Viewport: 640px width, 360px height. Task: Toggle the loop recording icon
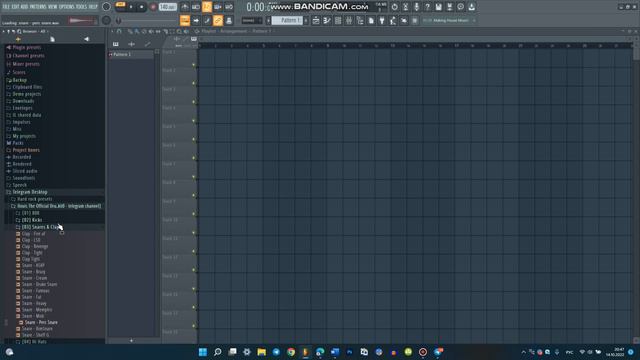tap(229, 7)
